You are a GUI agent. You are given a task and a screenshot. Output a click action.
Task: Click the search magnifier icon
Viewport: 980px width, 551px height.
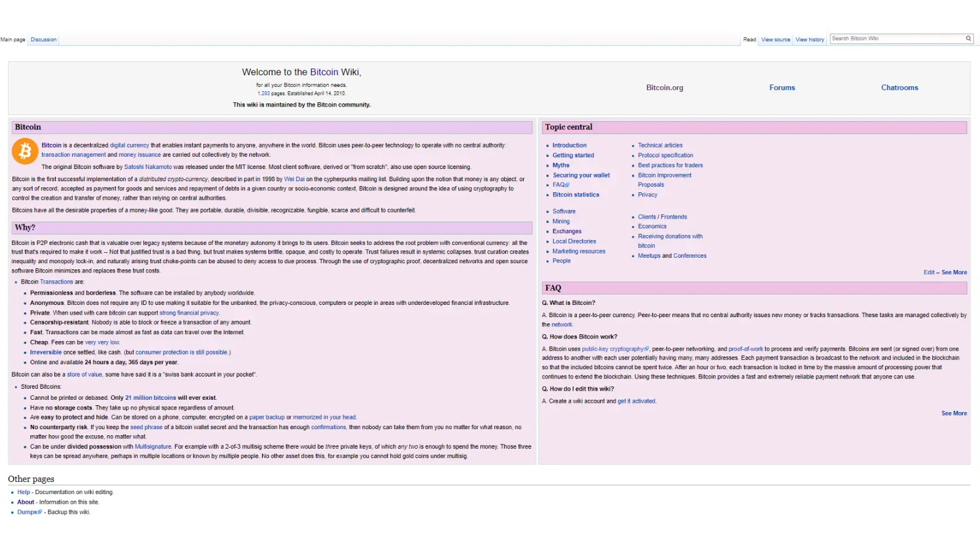pyautogui.click(x=968, y=39)
